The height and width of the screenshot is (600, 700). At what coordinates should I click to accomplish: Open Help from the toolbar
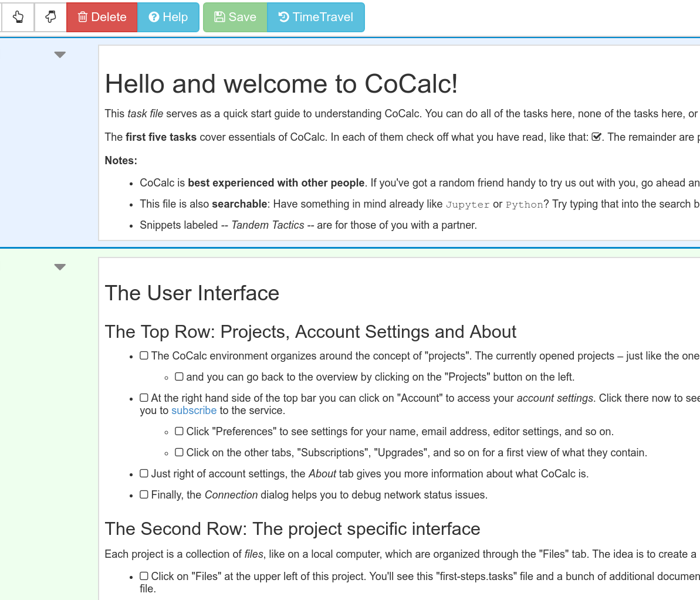click(168, 17)
